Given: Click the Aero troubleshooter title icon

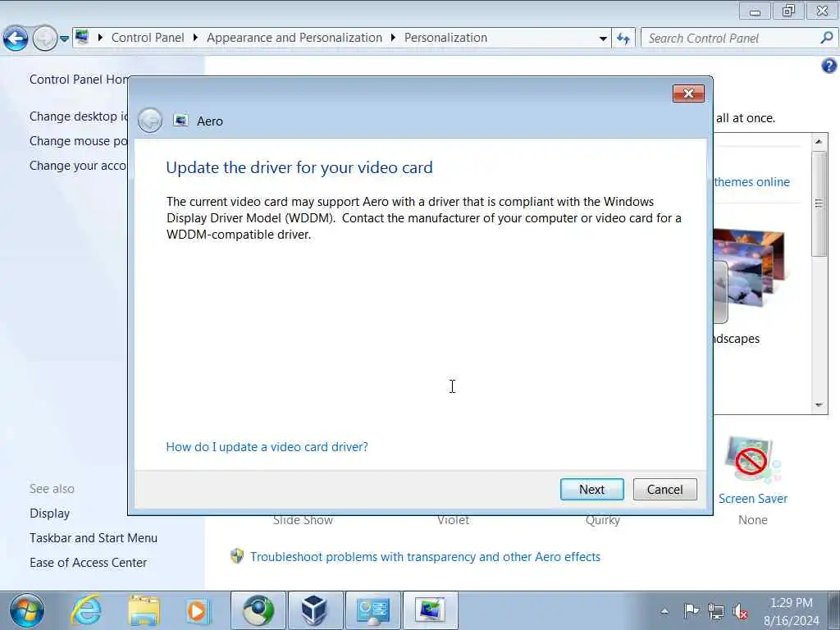Looking at the screenshot, I should tap(180, 121).
